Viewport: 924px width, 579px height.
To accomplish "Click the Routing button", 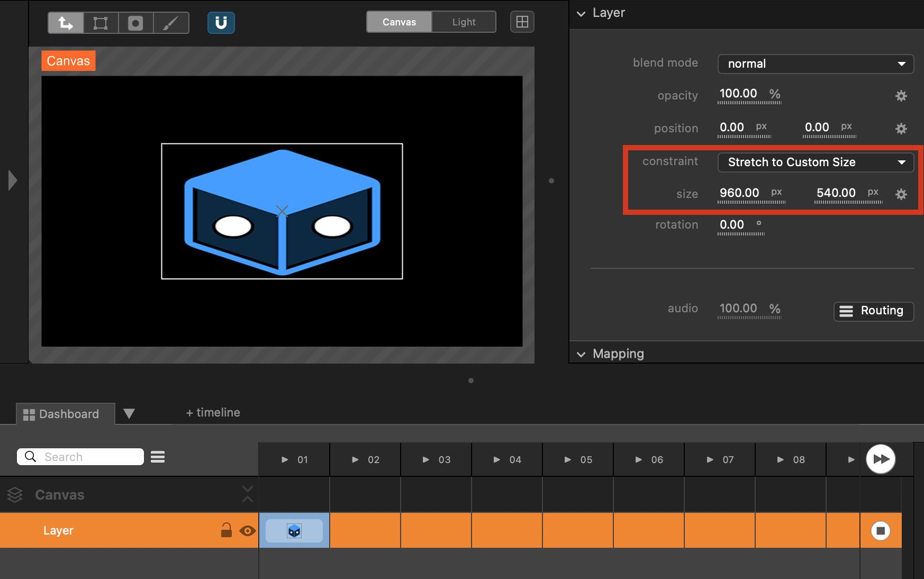I will pos(873,311).
